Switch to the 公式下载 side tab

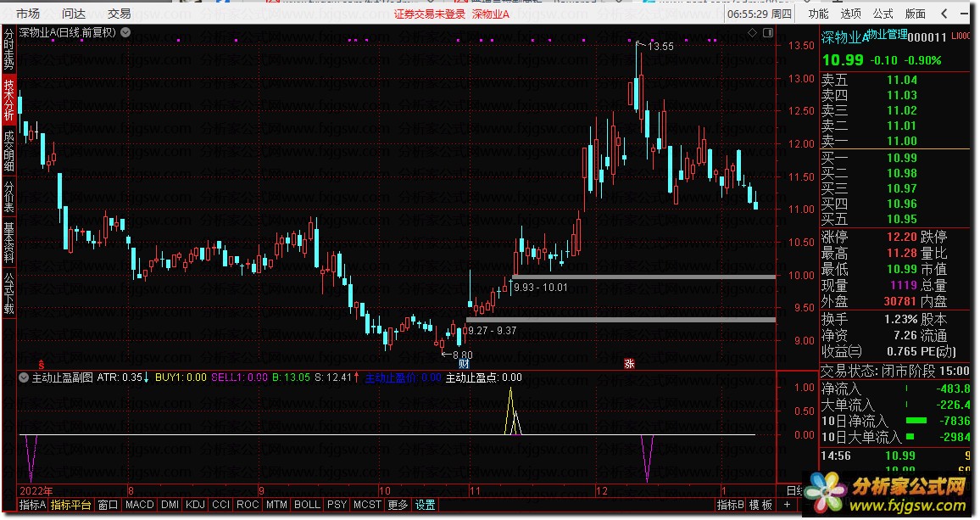coord(8,293)
